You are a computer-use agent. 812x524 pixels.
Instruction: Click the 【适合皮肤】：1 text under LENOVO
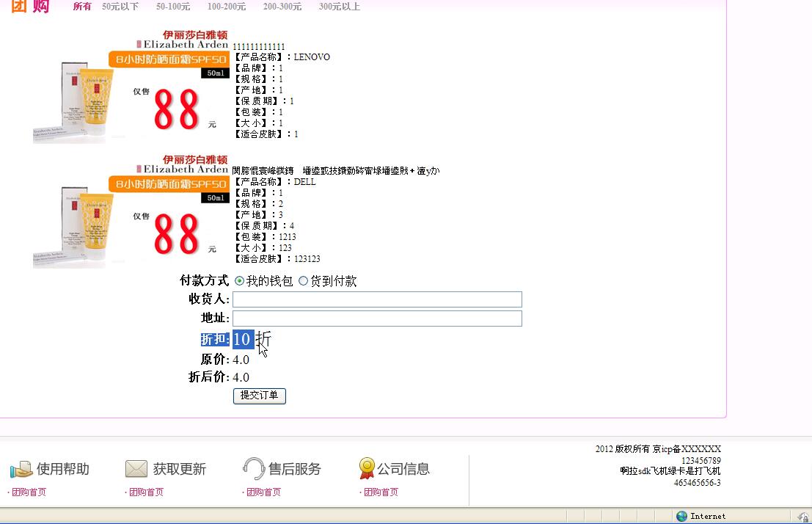[266, 134]
